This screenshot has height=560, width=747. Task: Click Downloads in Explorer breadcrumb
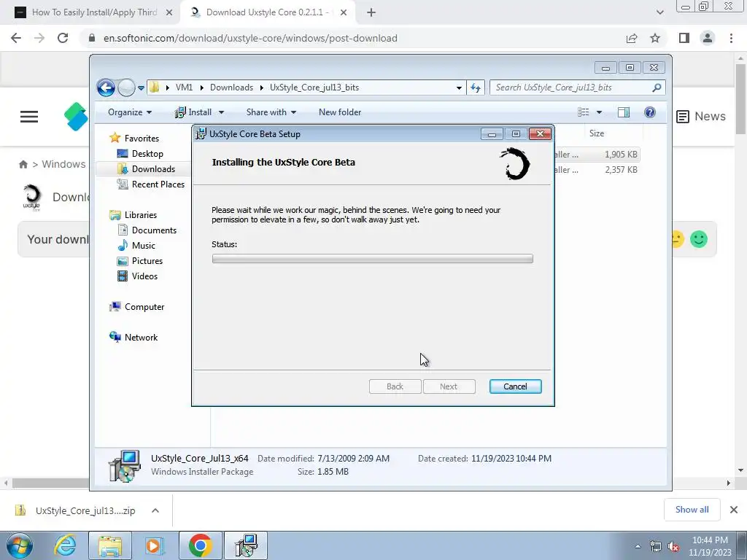tap(231, 87)
